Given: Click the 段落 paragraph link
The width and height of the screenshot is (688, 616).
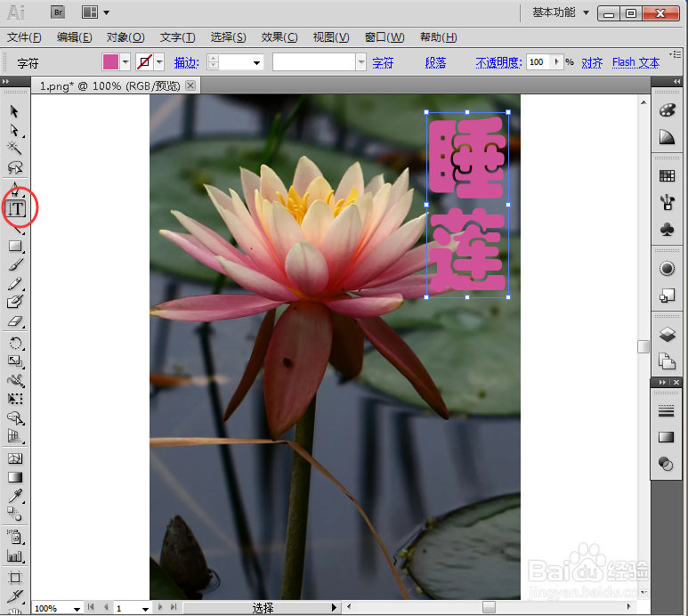Looking at the screenshot, I should coord(436,62).
